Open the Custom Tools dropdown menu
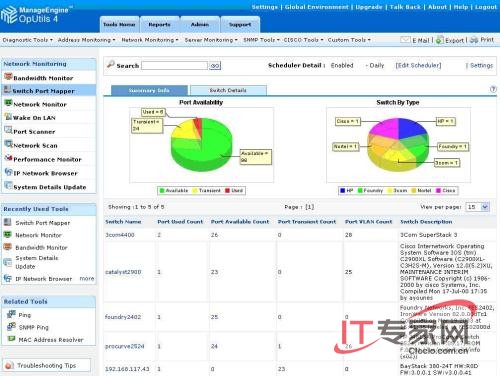Image resolution: width=500 pixels, height=376 pixels. 349,40
